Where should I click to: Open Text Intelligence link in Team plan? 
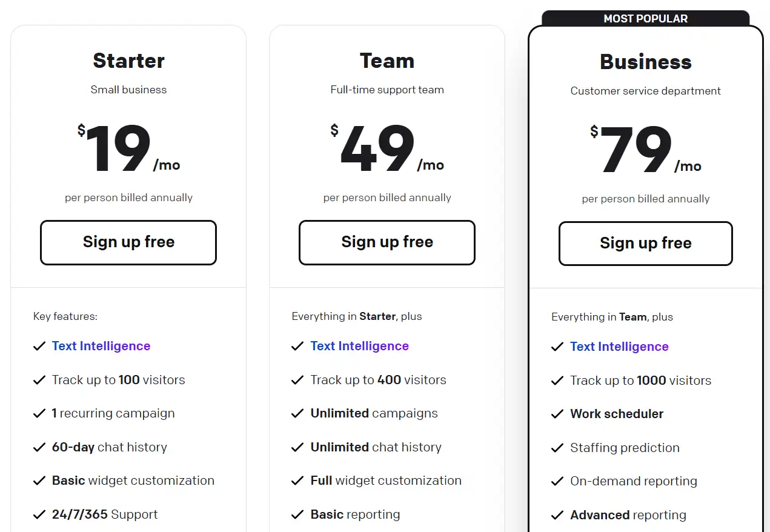click(x=360, y=346)
